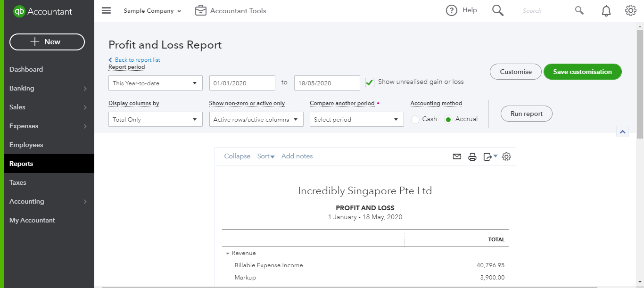Click the Show non-zero or active only label
The height and width of the screenshot is (288, 644).
pyautogui.click(x=247, y=103)
